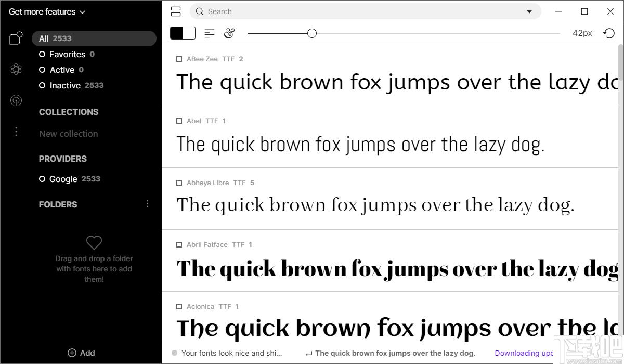The image size is (624, 364).
Task: Click the PROVIDERS section header
Action: point(63,159)
